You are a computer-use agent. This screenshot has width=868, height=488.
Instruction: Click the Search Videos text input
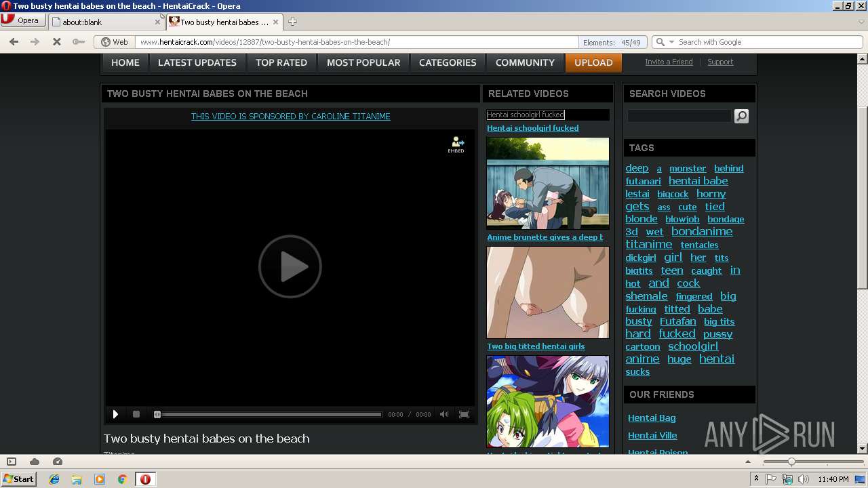click(679, 116)
